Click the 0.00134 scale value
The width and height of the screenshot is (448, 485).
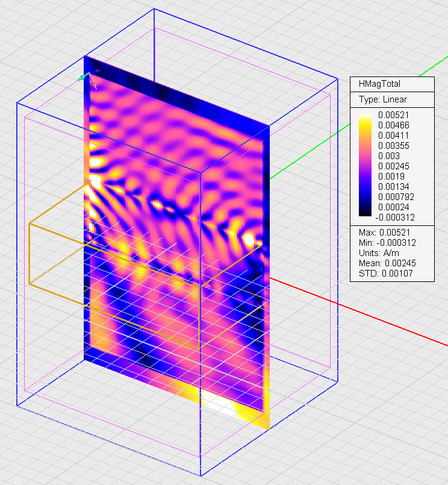pyautogui.click(x=394, y=187)
